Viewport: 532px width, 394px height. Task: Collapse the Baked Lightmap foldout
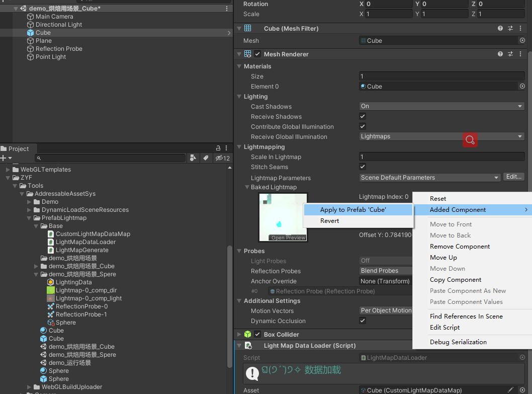pyautogui.click(x=247, y=187)
